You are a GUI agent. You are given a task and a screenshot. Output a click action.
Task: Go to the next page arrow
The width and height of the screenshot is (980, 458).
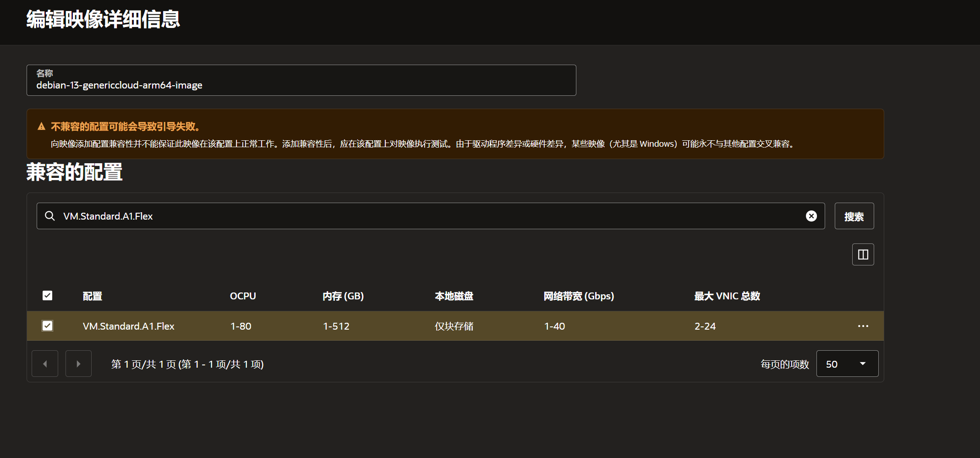pos(78,364)
